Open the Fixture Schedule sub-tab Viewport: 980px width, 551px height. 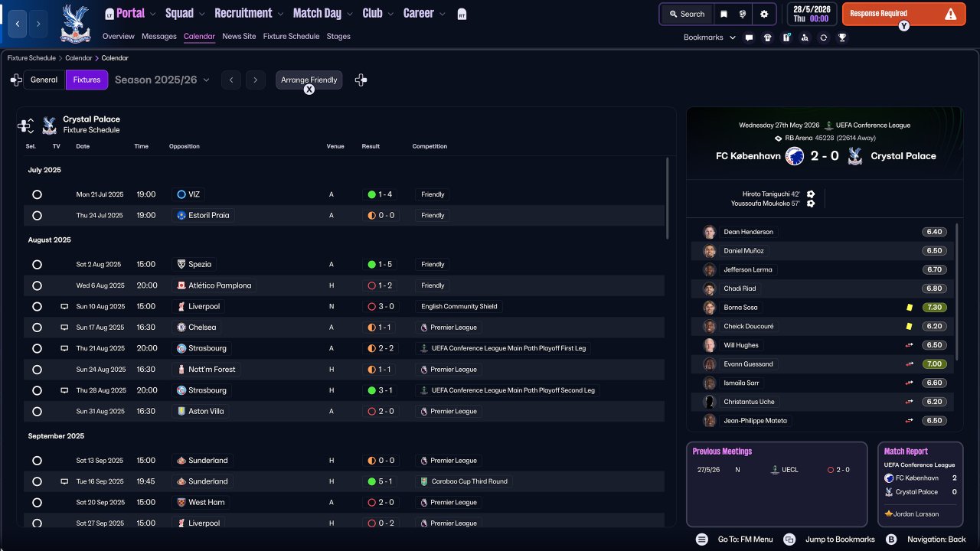291,37
